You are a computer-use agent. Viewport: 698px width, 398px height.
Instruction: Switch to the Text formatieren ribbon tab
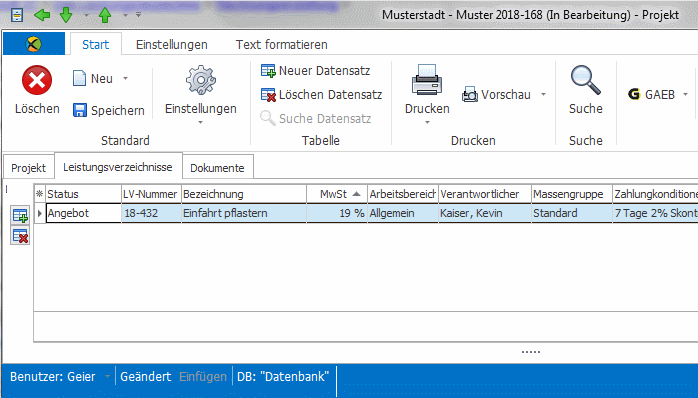coord(281,45)
